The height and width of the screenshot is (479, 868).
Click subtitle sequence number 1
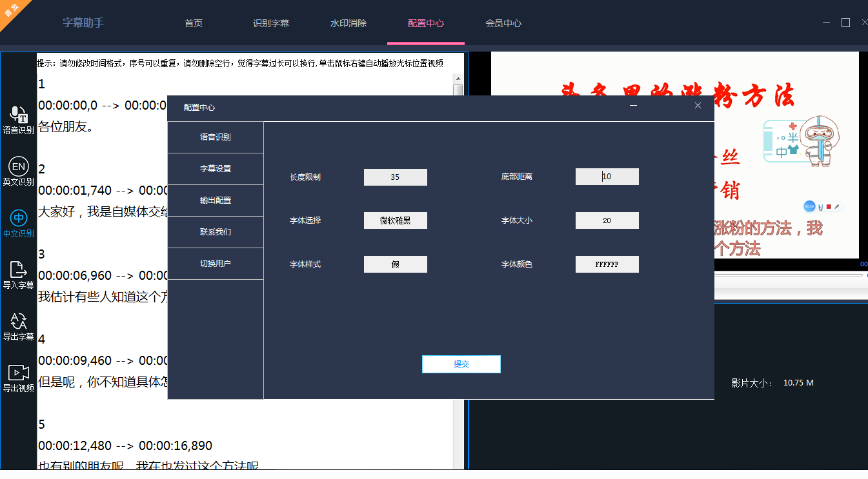click(x=42, y=84)
